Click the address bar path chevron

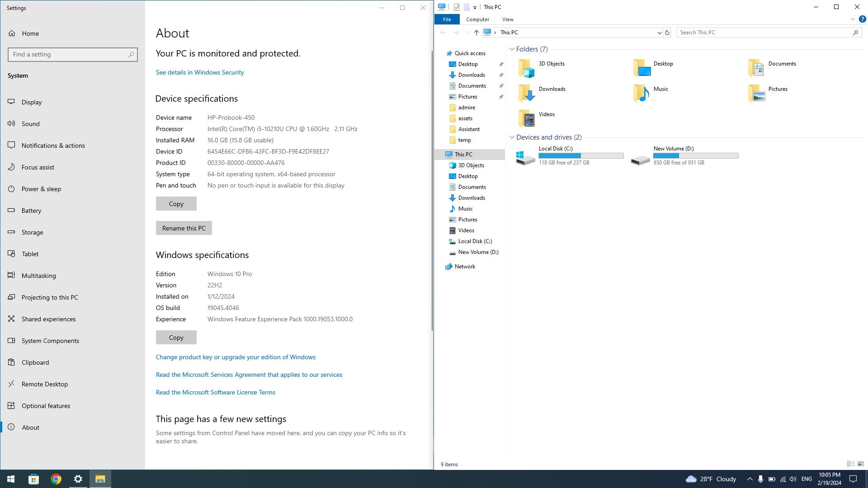[x=495, y=33]
